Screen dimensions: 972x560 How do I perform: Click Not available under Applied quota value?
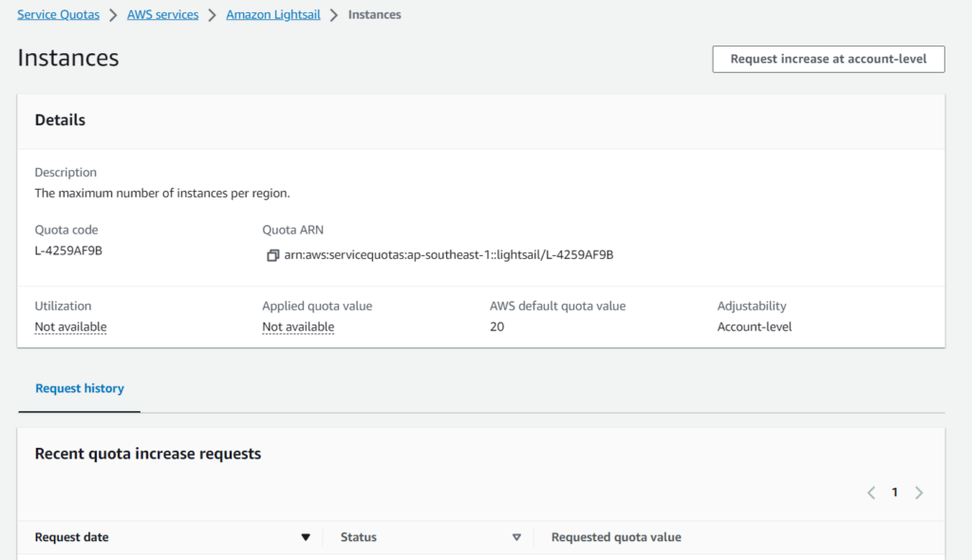298,327
